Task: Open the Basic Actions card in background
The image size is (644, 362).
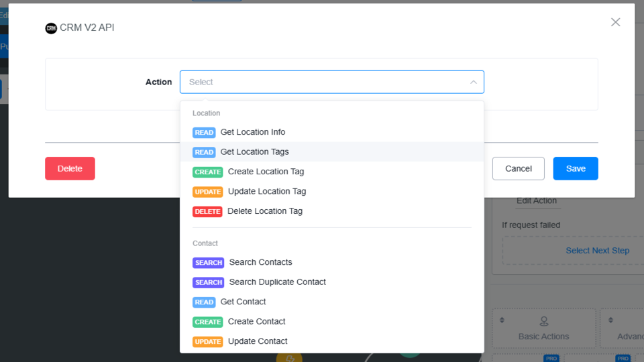Action: click(544, 328)
